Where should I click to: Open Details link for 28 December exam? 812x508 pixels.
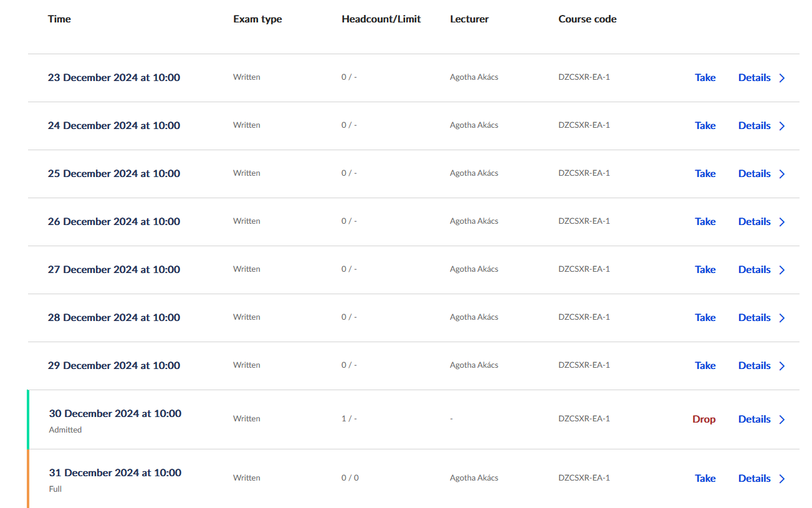coord(754,318)
